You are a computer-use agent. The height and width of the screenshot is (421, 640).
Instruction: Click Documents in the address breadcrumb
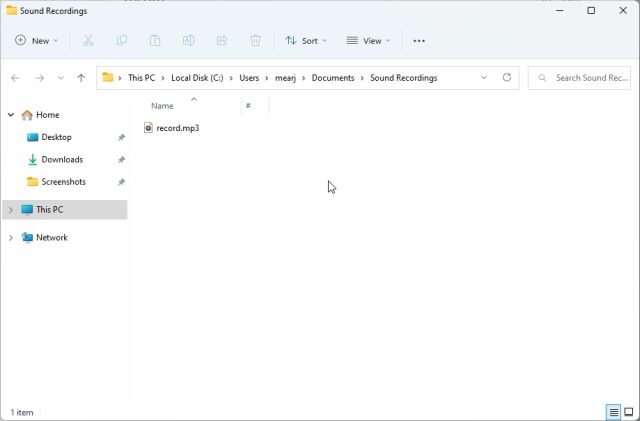coord(333,78)
